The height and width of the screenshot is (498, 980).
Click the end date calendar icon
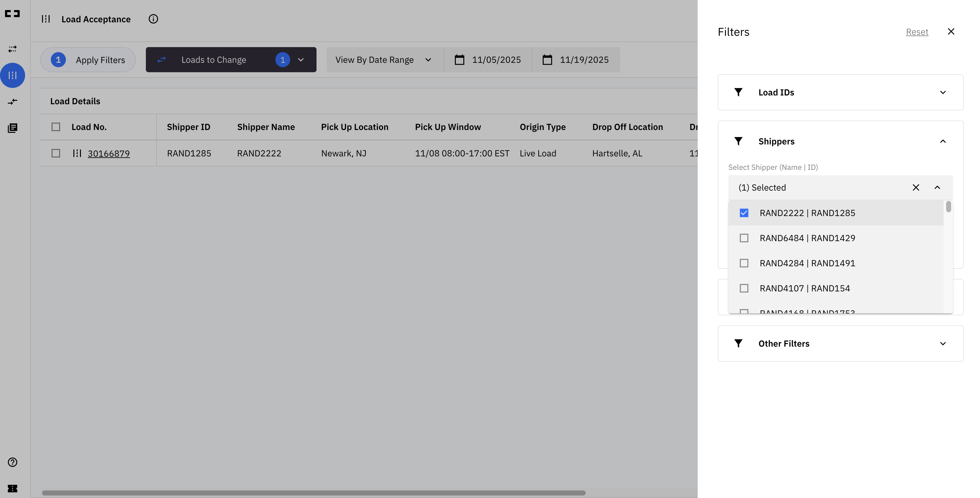(547, 60)
